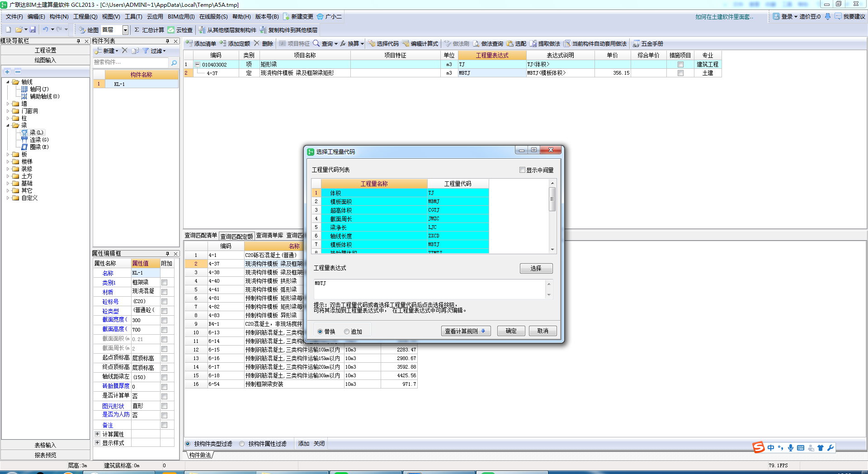The width and height of the screenshot is (868, 474).
Task: Open 工程设置 navigation section
Action: coord(45,50)
